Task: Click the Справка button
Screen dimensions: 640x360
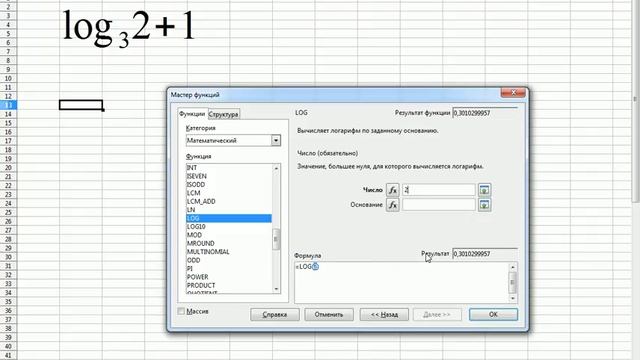Action: coord(275,315)
